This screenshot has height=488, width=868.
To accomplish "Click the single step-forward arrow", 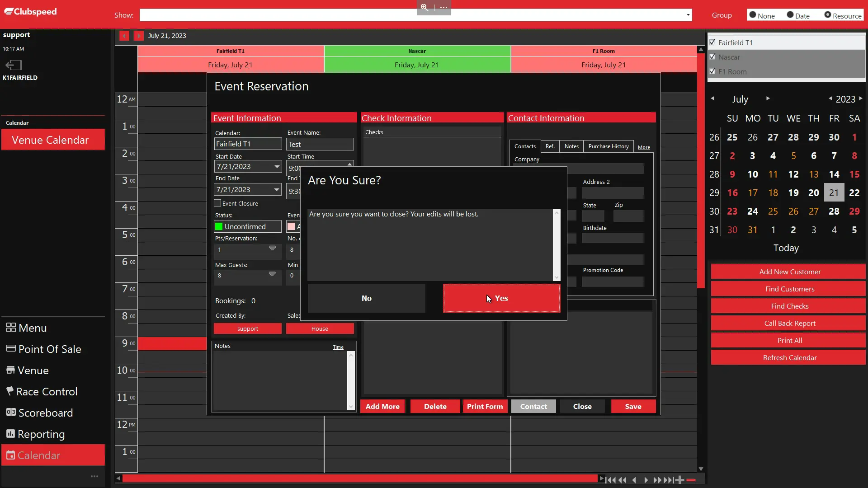I will (646, 480).
